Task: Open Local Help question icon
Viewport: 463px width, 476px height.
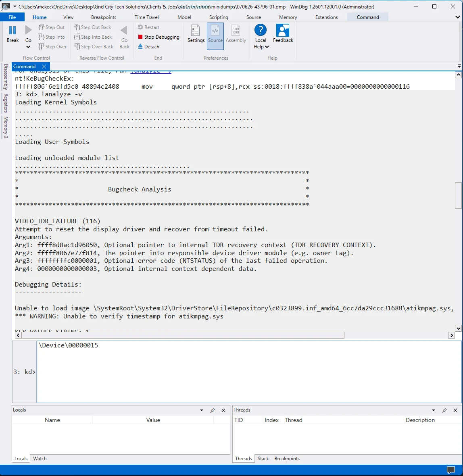Action: [261, 30]
